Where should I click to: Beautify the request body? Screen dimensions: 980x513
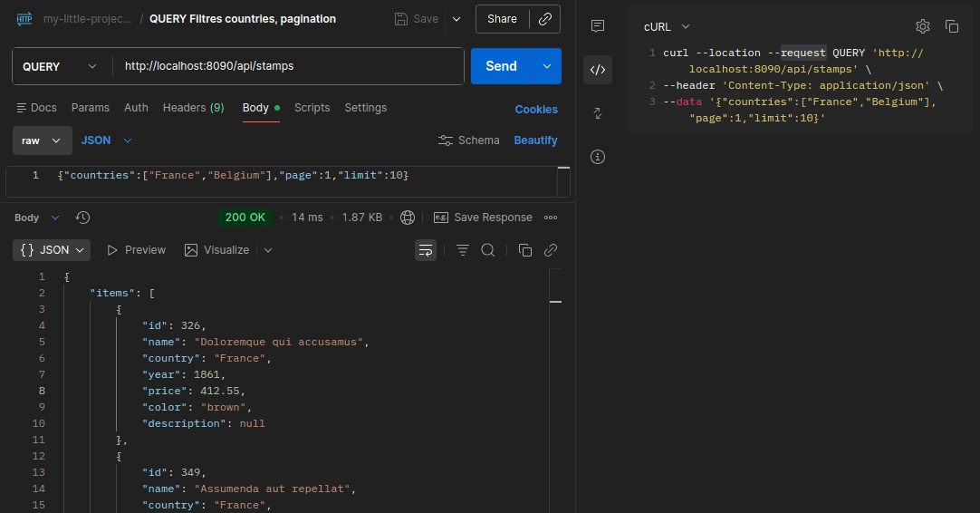coord(535,140)
